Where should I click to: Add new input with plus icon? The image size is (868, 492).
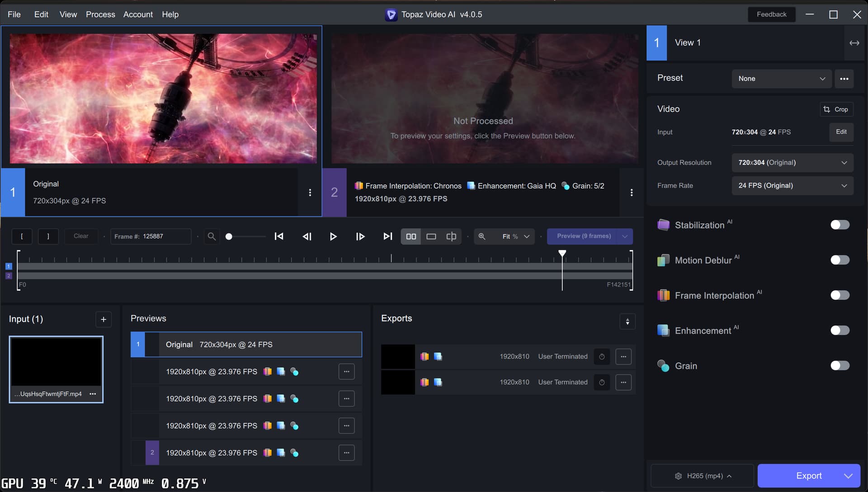point(104,319)
